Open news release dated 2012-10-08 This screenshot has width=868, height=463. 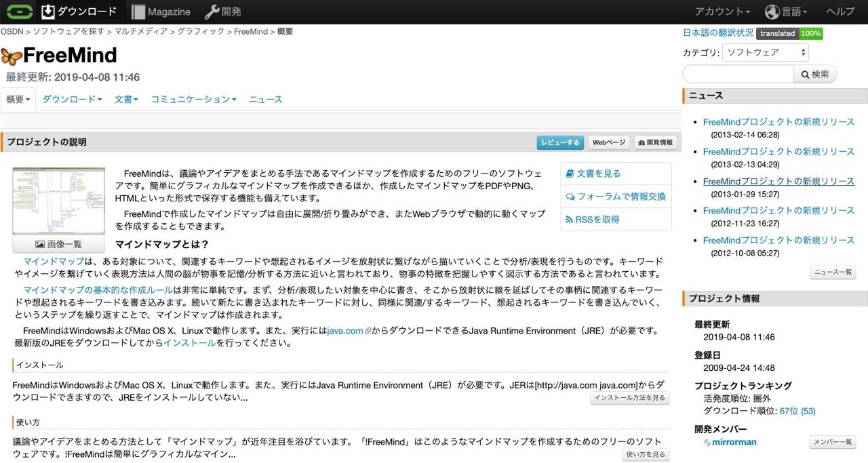tap(778, 241)
